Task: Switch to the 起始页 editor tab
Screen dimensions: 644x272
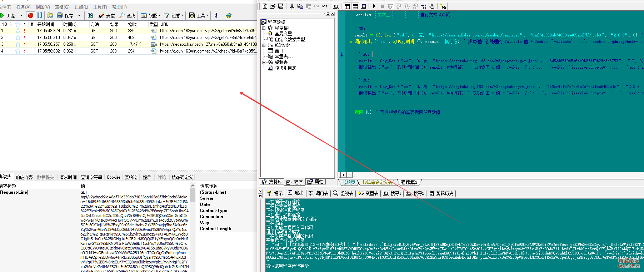Action: point(349,182)
